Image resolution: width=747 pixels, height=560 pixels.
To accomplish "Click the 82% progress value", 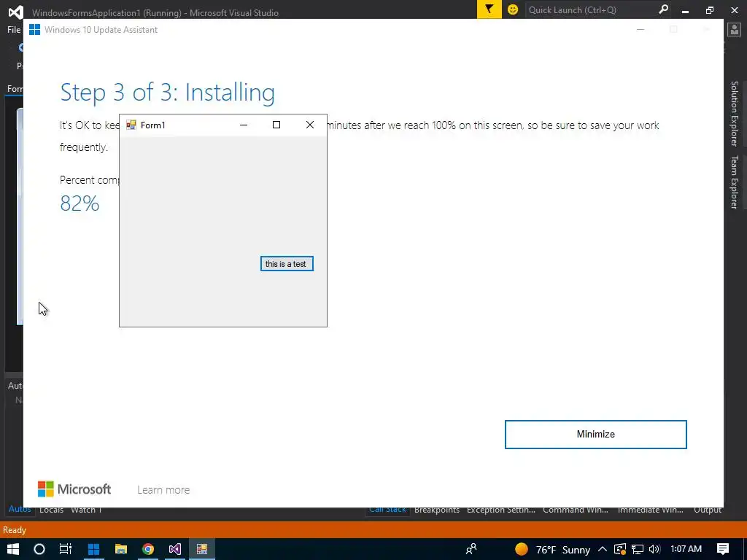I will pos(80,203).
